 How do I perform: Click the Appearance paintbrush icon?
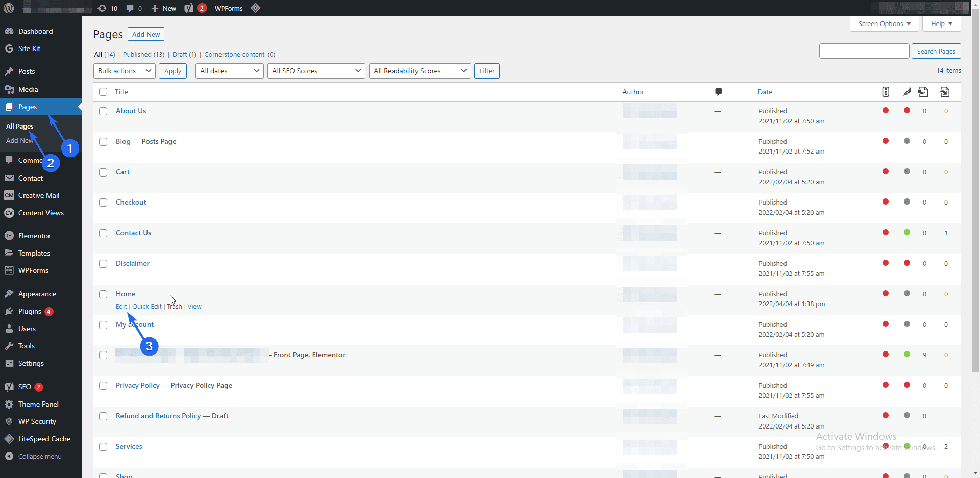[9, 294]
